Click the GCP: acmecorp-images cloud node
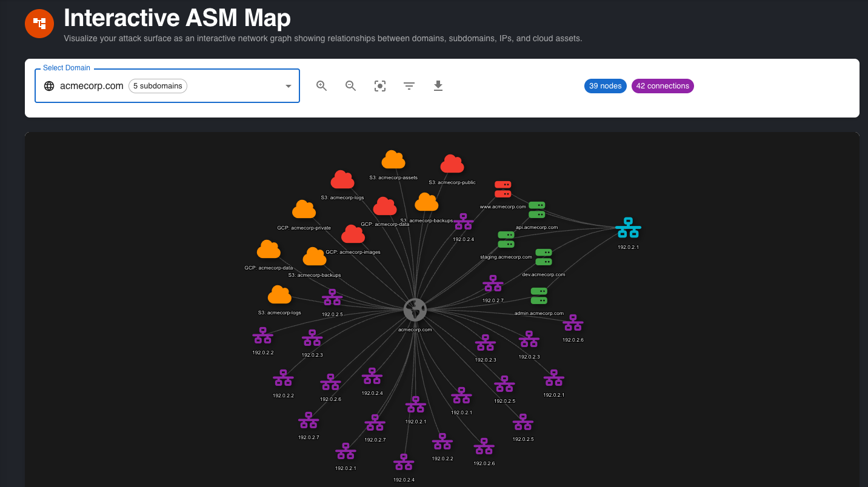This screenshot has height=487, width=868. 353,235
